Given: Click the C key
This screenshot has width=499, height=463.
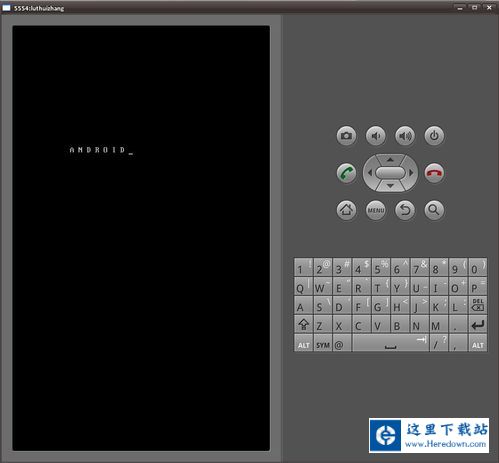Looking at the screenshot, I should [x=361, y=324].
